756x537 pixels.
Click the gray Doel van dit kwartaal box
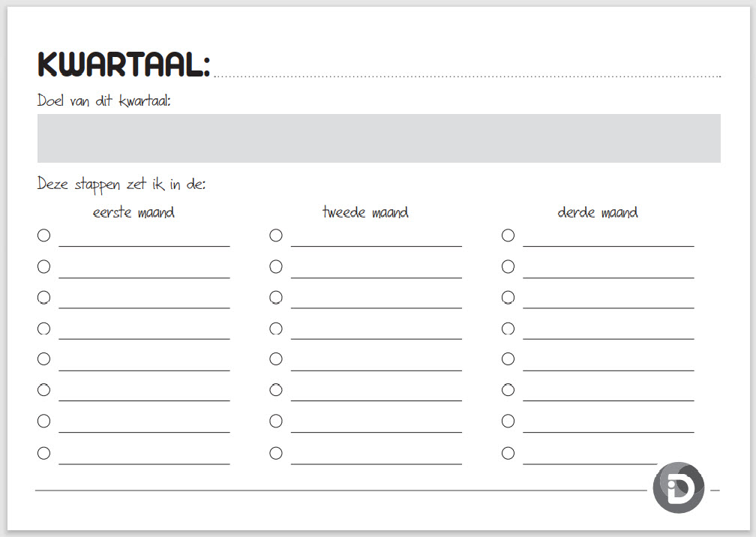pyautogui.click(x=379, y=138)
